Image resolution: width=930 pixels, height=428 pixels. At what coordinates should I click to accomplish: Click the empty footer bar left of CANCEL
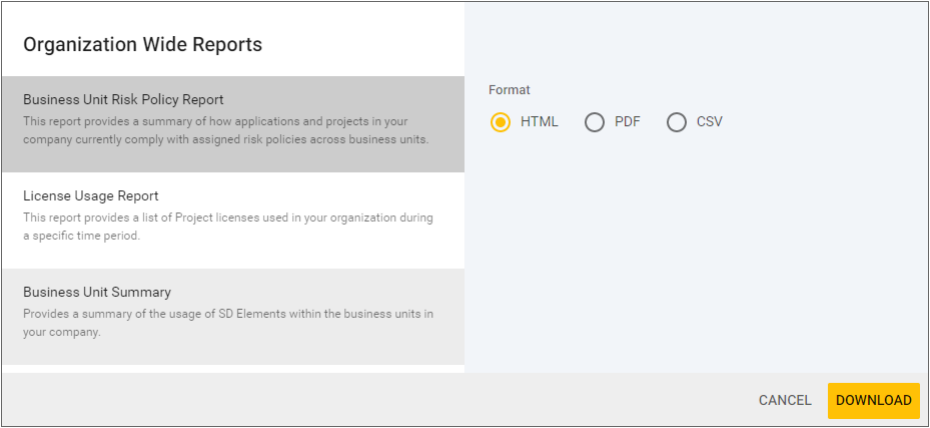click(x=380, y=400)
